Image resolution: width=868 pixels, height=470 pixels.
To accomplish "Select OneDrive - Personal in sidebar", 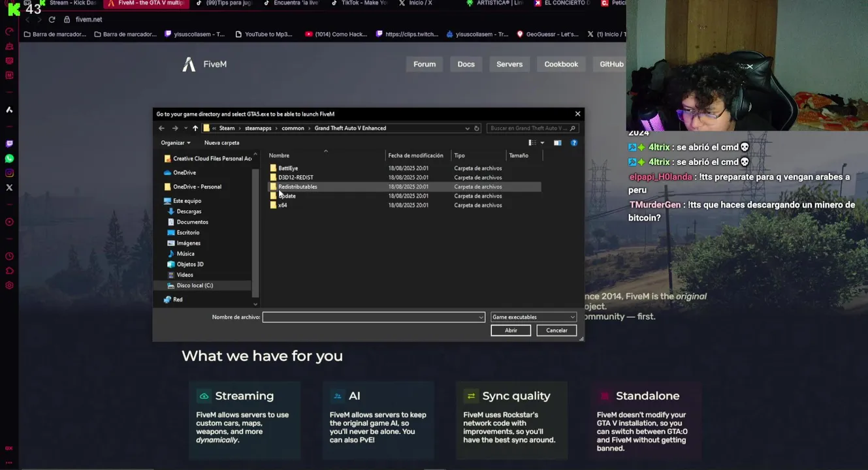I will 192,187.
